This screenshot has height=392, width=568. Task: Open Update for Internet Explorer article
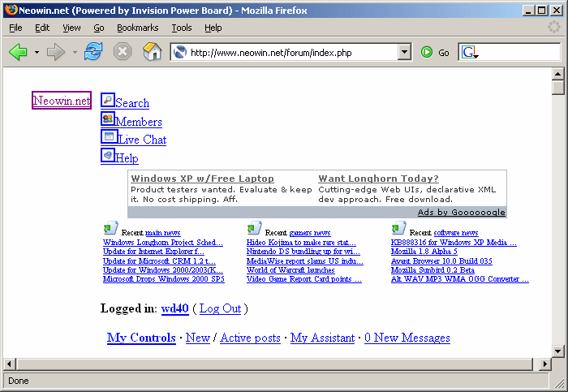click(153, 252)
